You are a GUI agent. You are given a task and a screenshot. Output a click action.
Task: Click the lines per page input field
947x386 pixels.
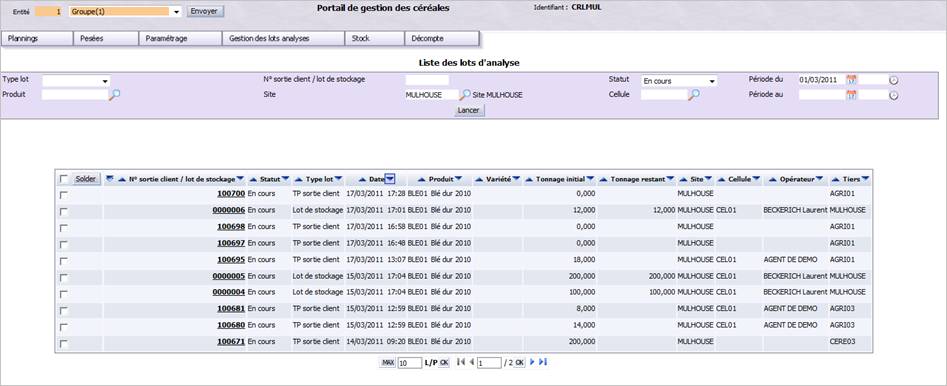[x=410, y=362]
